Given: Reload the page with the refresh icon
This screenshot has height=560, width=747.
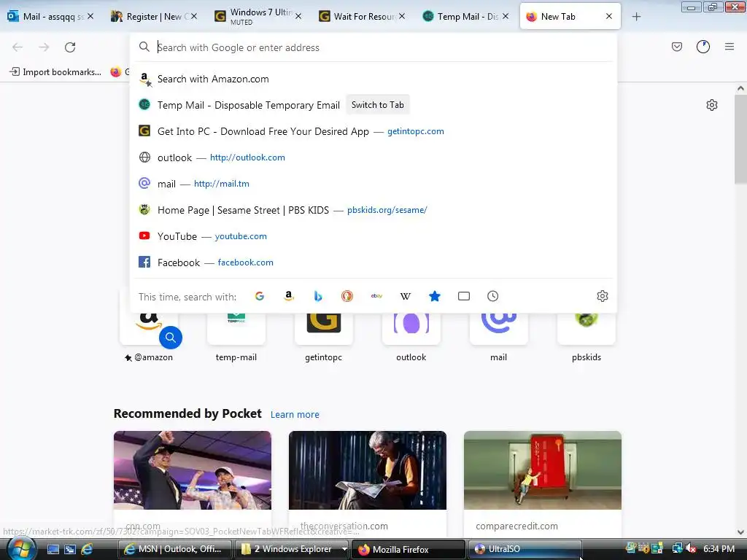Looking at the screenshot, I should coord(70,47).
